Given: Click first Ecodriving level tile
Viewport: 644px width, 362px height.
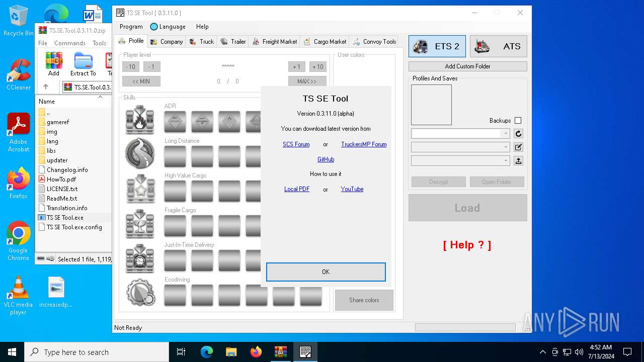Looking at the screenshot, I should click(175, 295).
